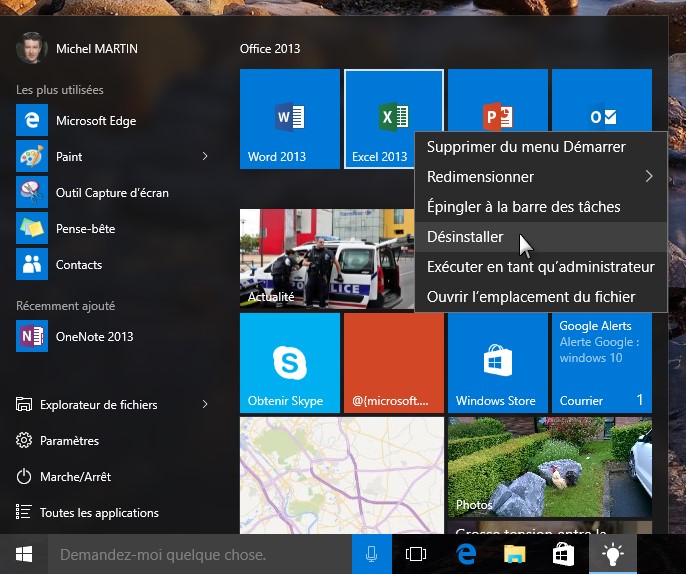Open the Windows Store tile

tap(497, 363)
